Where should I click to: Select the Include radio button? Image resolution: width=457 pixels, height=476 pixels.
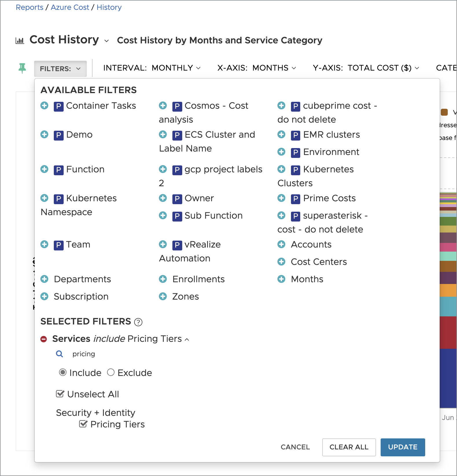tap(63, 372)
